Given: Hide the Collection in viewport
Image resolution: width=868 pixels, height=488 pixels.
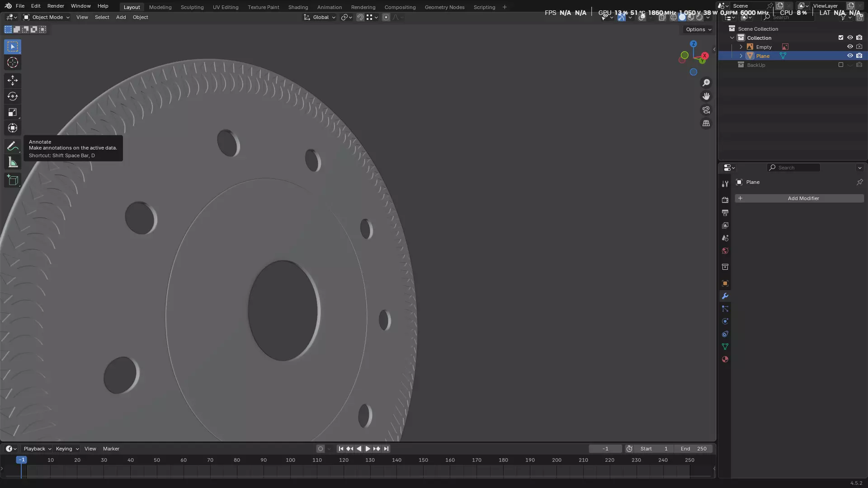Looking at the screenshot, I should tap(850, 38).
